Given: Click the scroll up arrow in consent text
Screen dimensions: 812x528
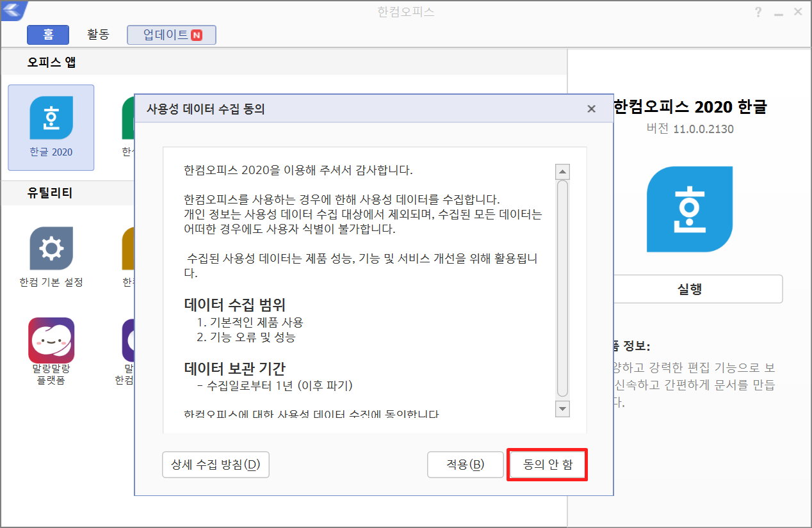Looking at the screenshot, I should (563, 172).
